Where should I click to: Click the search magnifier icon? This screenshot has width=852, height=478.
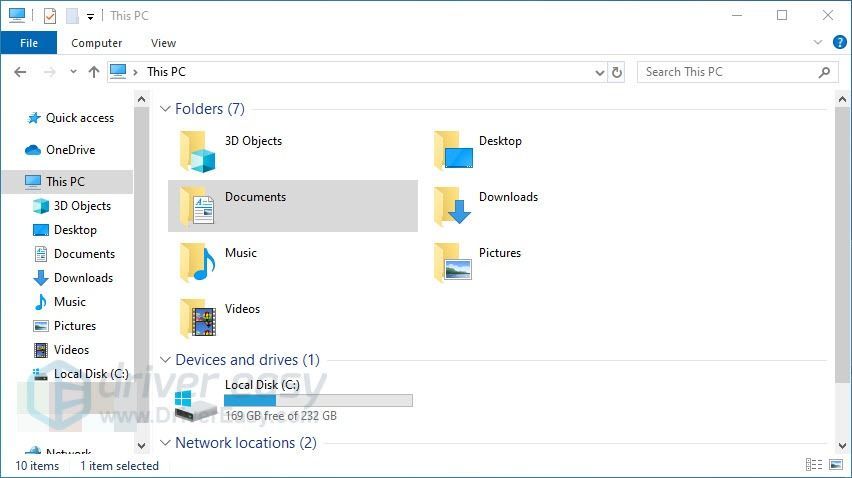point(824,72)
